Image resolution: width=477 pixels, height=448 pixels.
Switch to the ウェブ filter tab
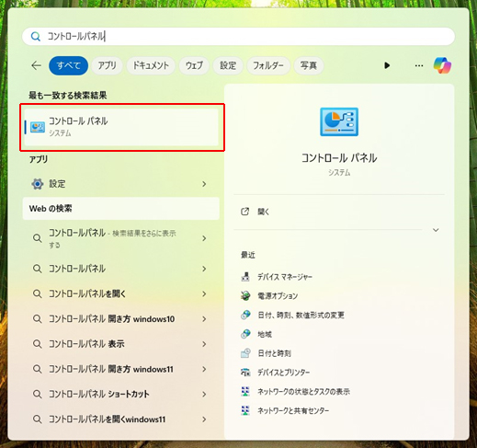[x=194, y=65]
